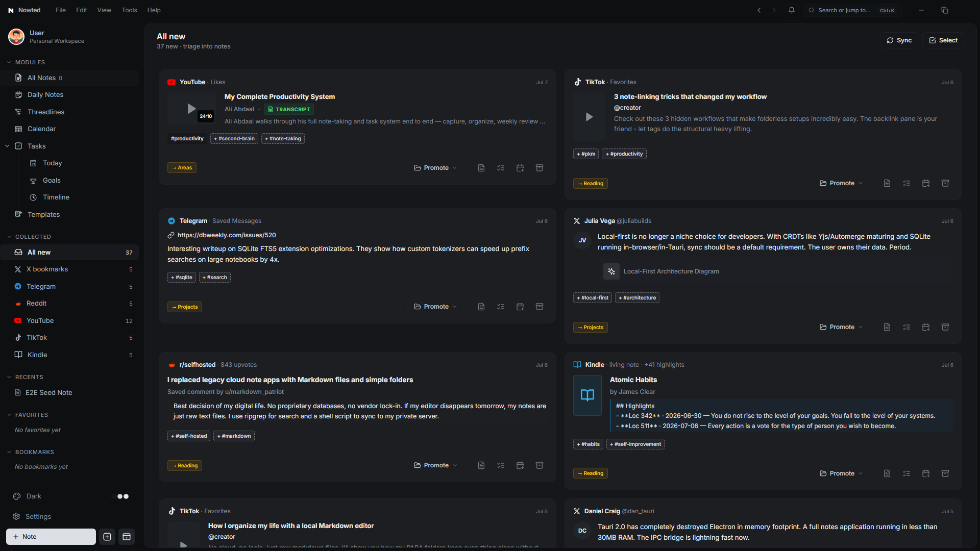Collapse the Tasks tree item
Viewport: 980px width, 551px height.
click(7, 146)
